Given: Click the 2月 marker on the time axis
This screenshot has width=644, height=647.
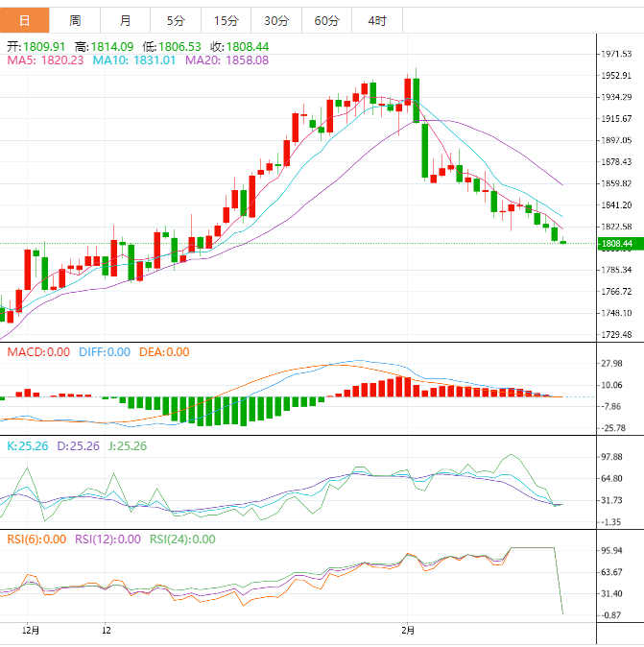Looking at the screenshot, I should coord(409,631).
